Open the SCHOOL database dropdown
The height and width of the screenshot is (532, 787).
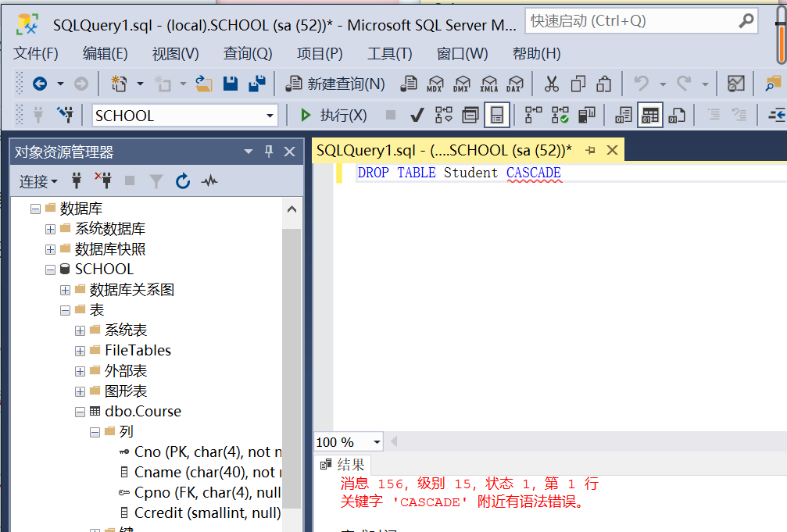tap(270, 116)
